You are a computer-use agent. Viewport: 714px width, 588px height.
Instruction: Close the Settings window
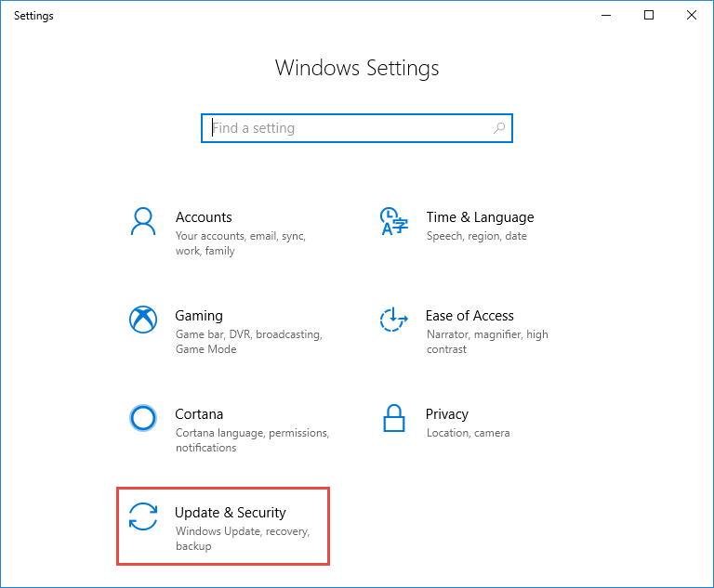pos(692,16)
